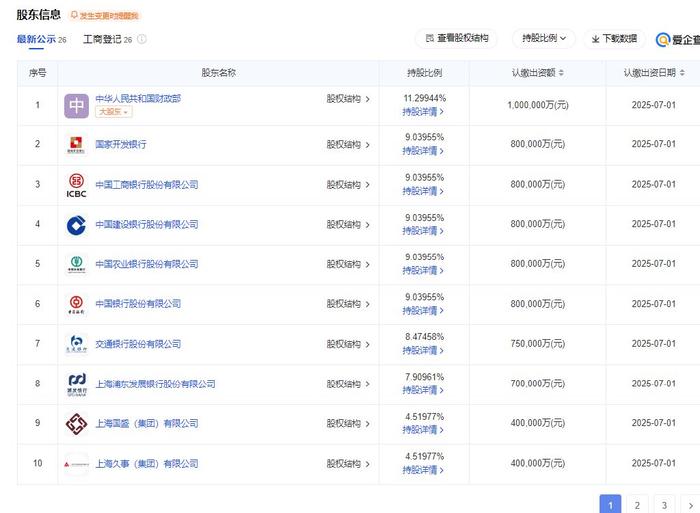Image resolution: width=700 pixels, height=513 pixels.
Task: Open 股权结构 for 中国农业银行
Action: tap(348, 264)
